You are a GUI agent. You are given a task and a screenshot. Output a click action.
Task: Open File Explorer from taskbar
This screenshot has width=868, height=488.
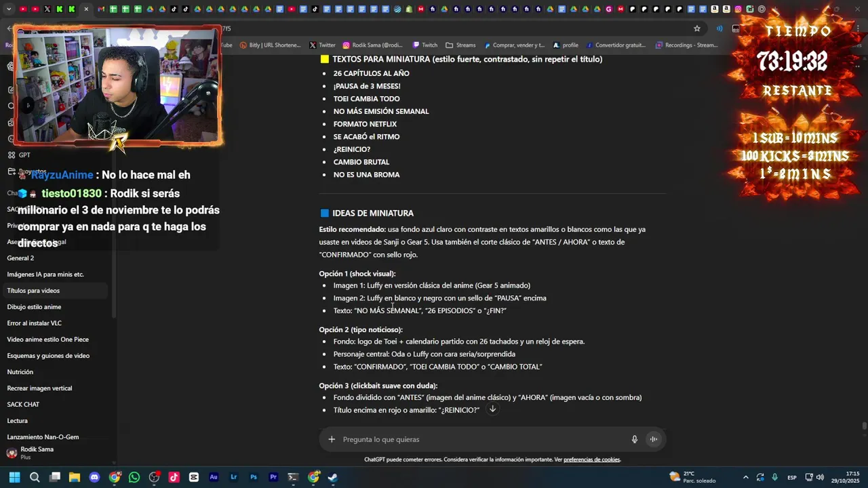pos(75,477)
